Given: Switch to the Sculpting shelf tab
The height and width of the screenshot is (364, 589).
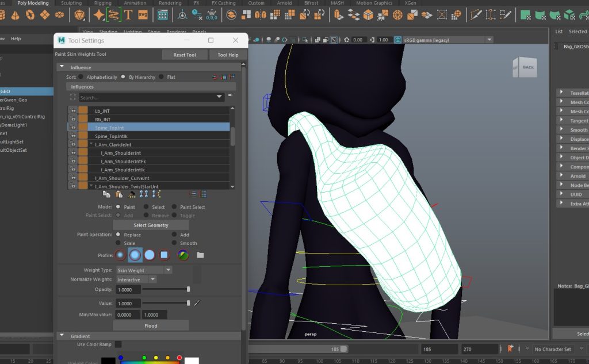Looking at the screenshot, I should click(71, 3).
